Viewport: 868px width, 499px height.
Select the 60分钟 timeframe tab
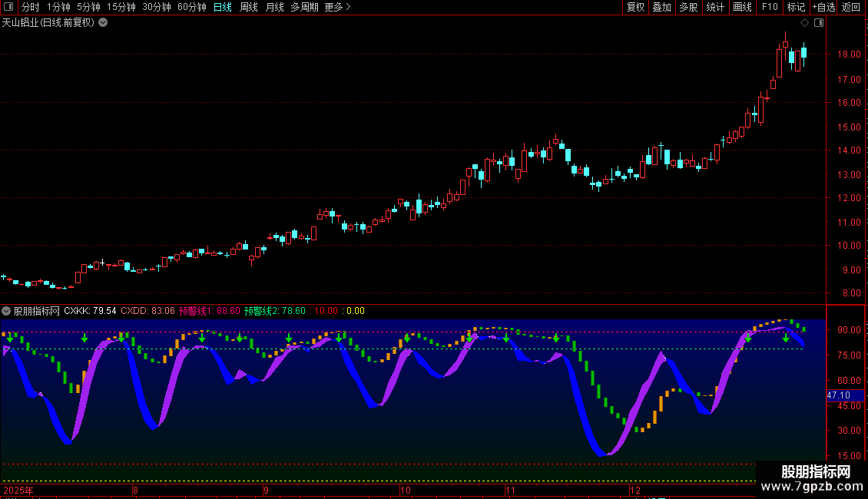tap(191, 7)
